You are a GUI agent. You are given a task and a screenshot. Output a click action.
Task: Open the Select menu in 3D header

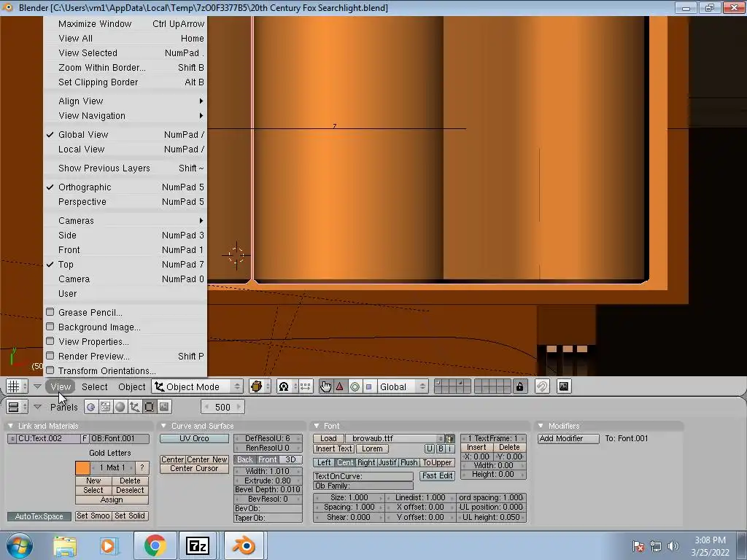(94, 386)
